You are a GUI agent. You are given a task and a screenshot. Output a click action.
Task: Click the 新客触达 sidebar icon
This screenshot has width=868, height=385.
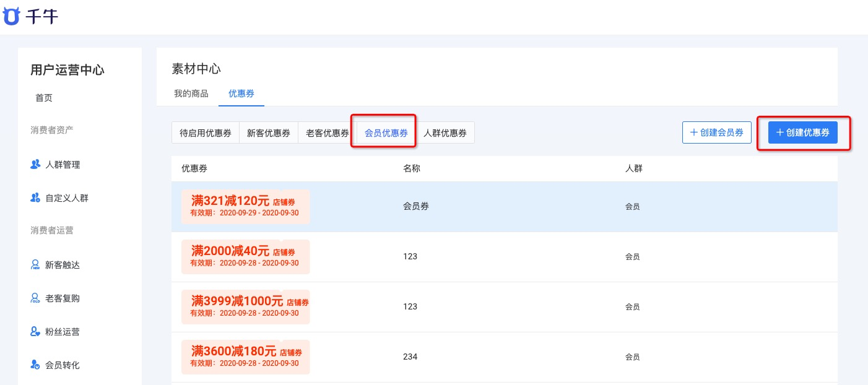pyautogui.click(x=35, y=265)
